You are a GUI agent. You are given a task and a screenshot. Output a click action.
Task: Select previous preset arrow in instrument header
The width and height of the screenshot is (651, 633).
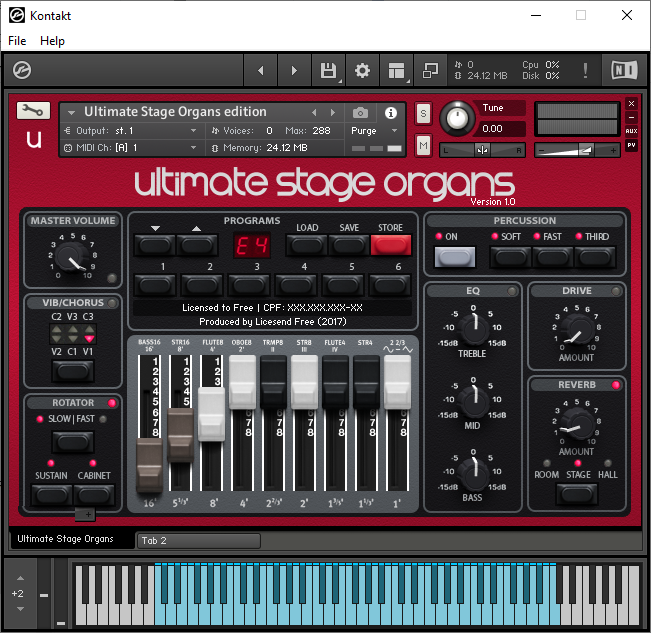[314, 112]
